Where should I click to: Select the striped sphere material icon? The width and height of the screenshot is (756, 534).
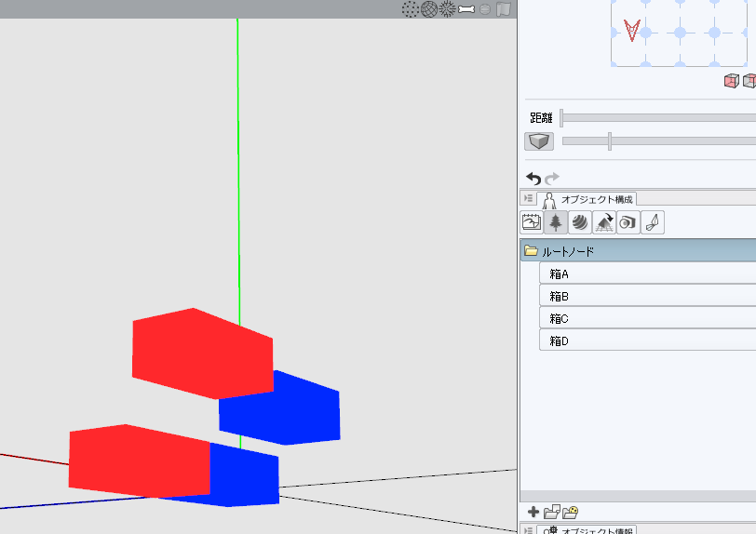[x=580, y=222]
